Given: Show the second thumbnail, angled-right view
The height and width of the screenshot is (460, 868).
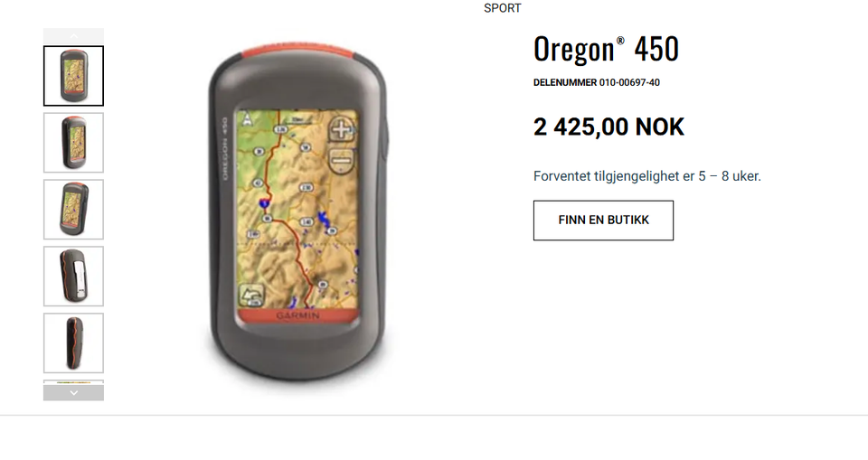Looking at the screenshot, I should pyautogui.click(x=73, y=143).
